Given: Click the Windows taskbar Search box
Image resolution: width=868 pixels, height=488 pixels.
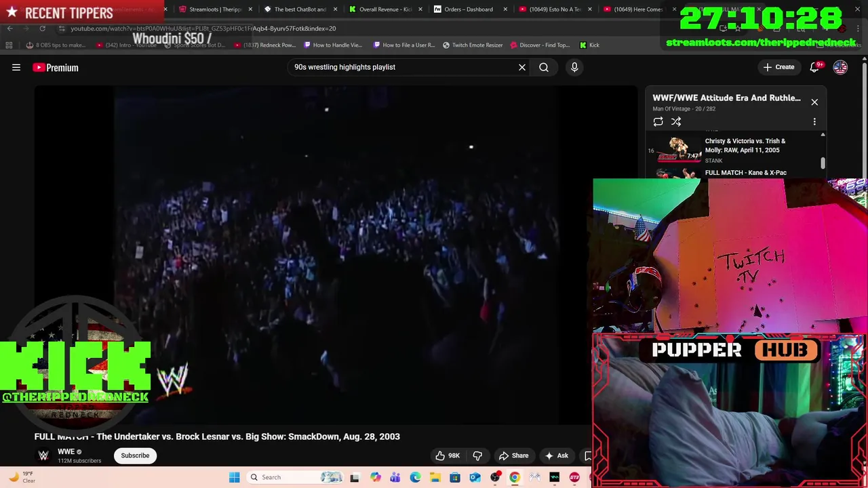Looking at the screenshot, I should tap(294, 477).
